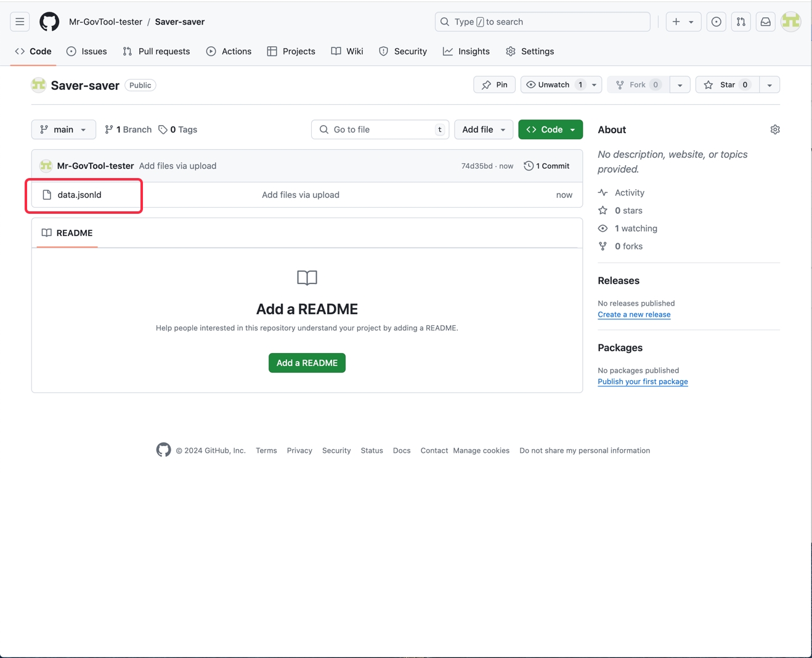This screenshot has height=658, width=812.
Task: Open the hamburger navigation menu
Action: tap(20, 22)
